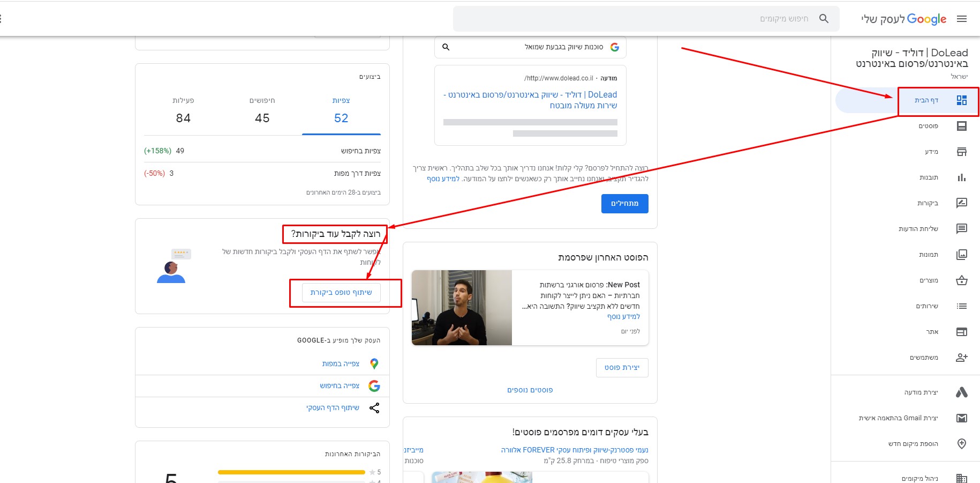The height and width of the screenshot is (483, 980).
Task: Click the storefront info icon
Action: click(962, 152)
